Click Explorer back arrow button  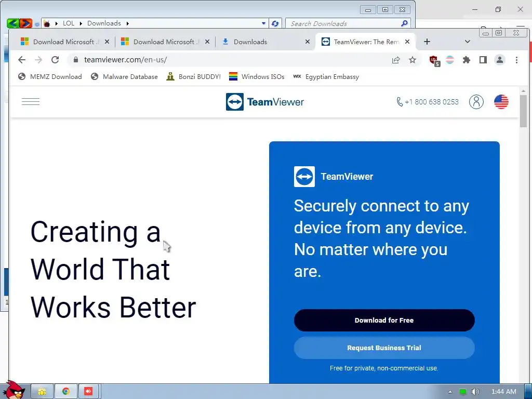[x=13, y=23]
